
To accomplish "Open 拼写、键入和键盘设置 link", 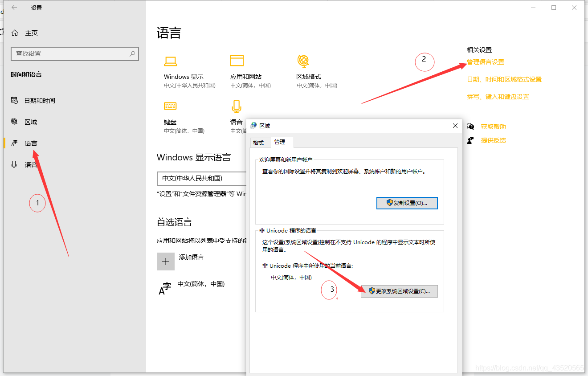I will [x=498, y=96].
